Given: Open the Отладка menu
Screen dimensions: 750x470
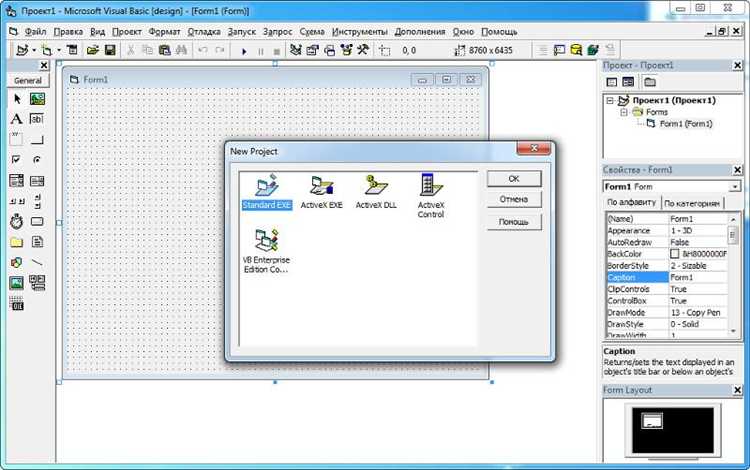Looking at the screenshot, I should click(204, 32).
